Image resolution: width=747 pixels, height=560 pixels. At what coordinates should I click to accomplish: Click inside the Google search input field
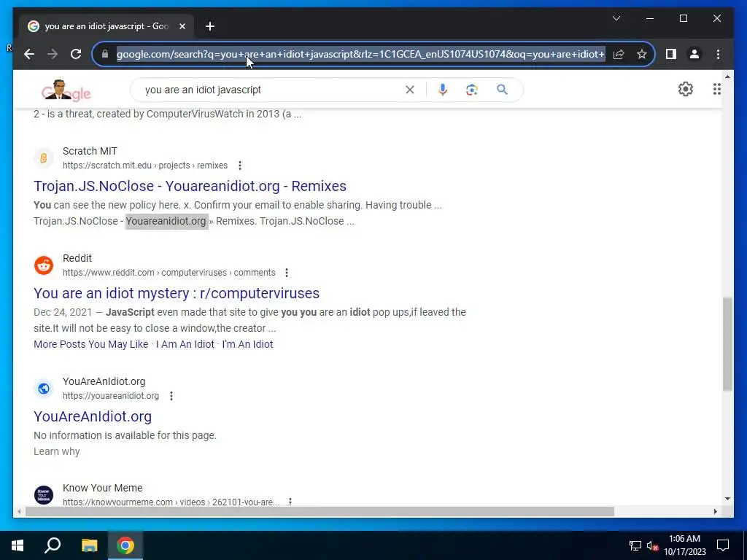pyautogui.click(x=271, y=90)
